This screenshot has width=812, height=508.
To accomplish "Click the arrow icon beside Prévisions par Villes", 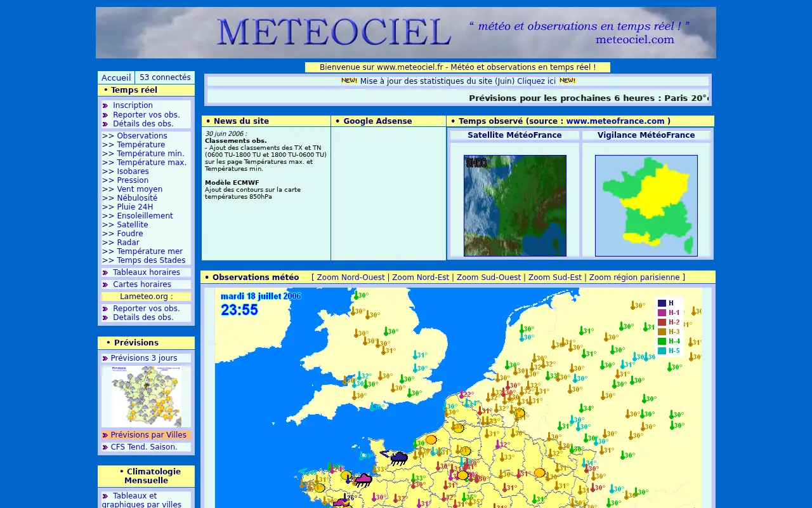I will coord(105,435).
